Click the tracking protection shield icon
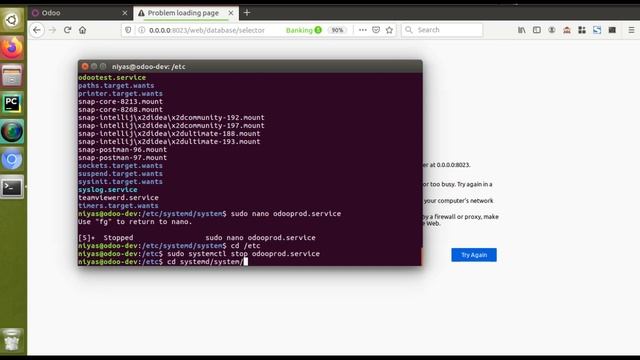Image resolution: width=640 pixels, height=360 pixels. (128, 30)
